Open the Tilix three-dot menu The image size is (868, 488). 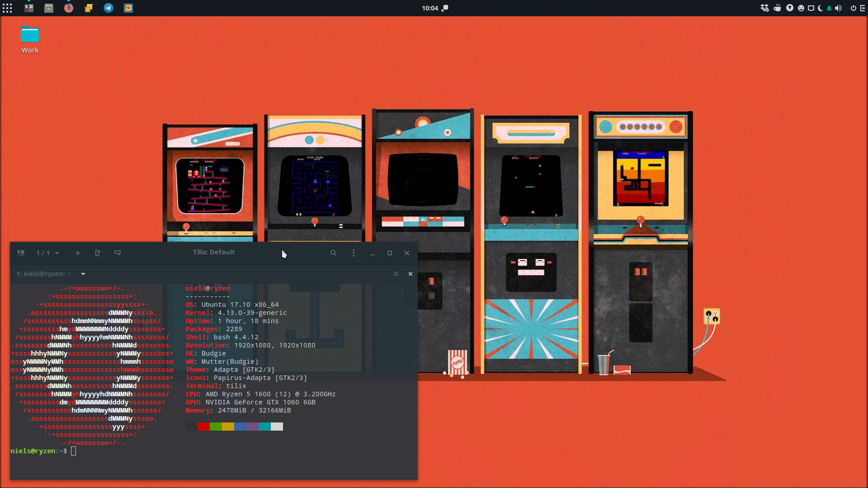[x=354, y=253]
